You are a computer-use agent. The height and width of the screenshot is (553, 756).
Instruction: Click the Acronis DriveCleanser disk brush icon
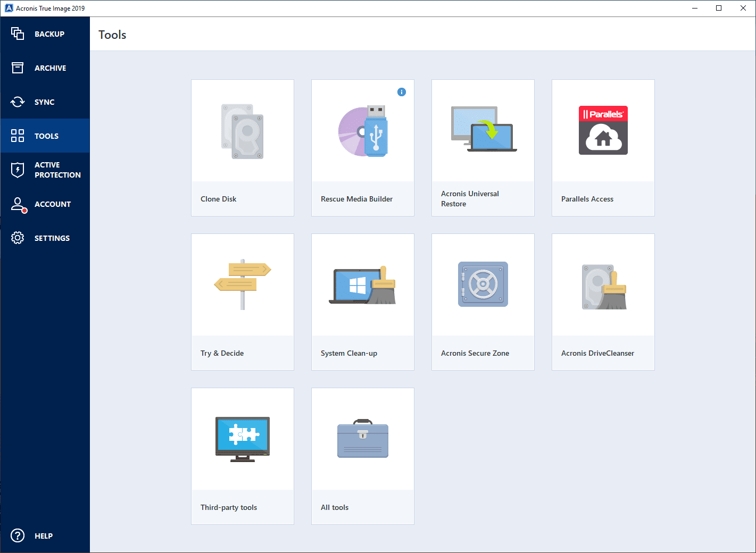click(604, 287)
